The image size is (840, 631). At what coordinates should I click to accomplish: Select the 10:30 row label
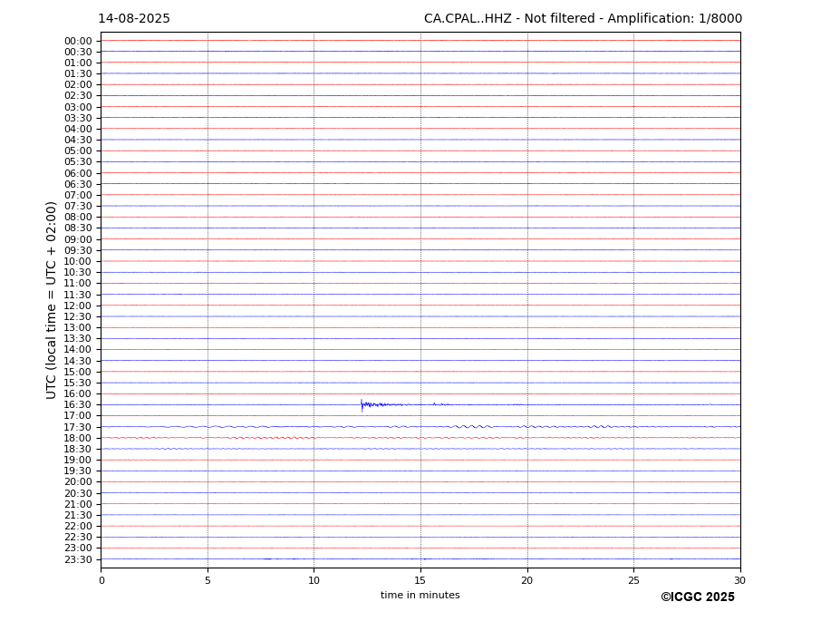(78, 273)
